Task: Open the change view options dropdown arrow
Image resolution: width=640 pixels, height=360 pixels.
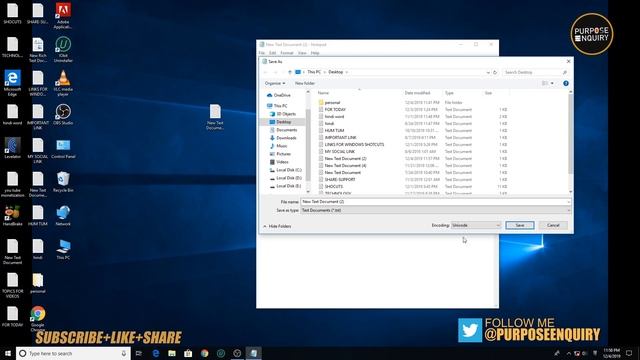Action: coord(552,83)
